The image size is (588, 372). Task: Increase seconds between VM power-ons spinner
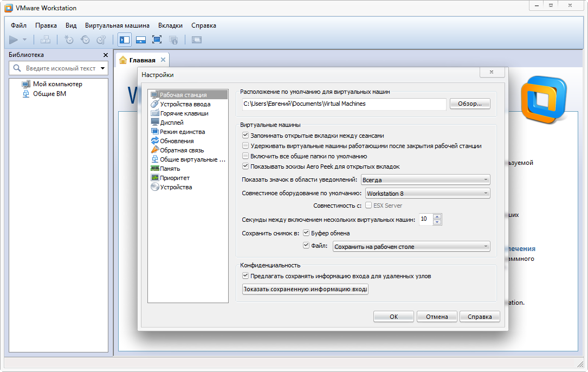[438, 216]
